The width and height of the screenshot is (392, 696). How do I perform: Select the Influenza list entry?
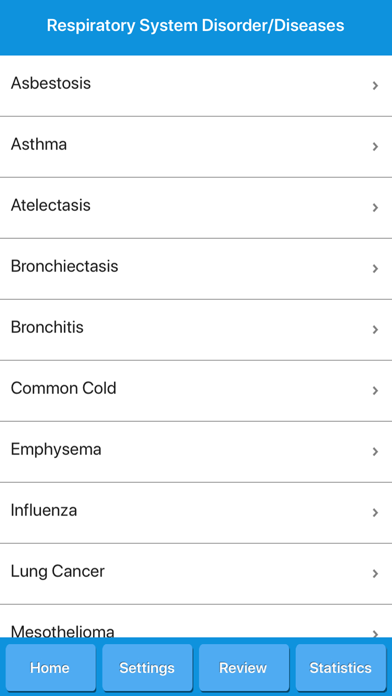196,513
